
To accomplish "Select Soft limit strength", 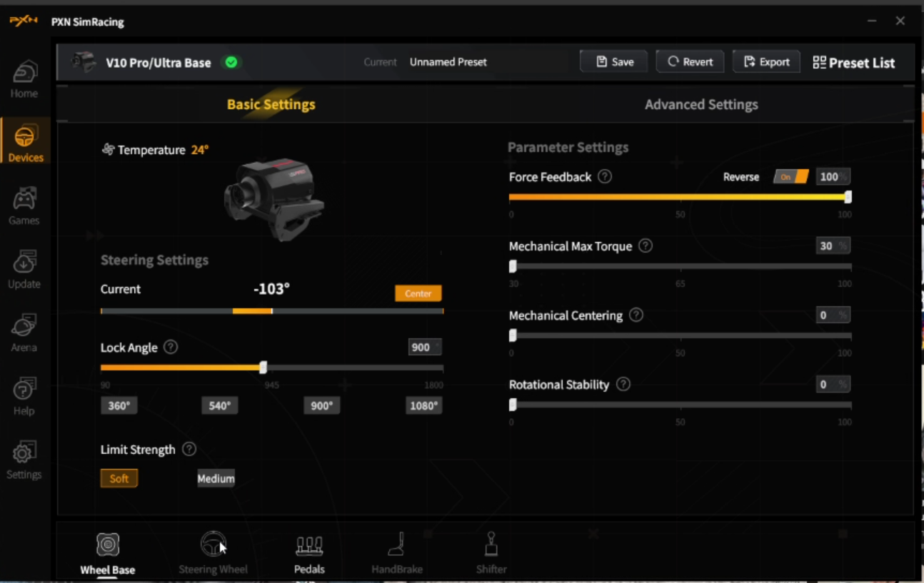I will click(119, 478).
